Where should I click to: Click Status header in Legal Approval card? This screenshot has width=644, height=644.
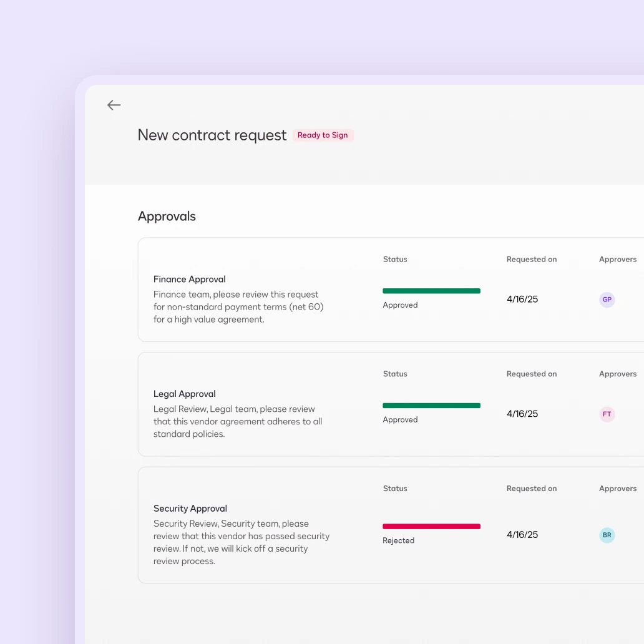(x=395, y=374)
